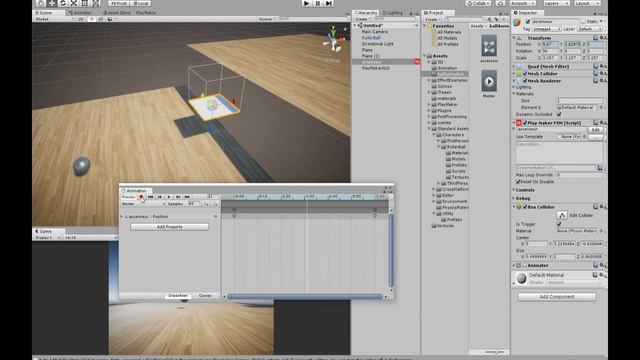Click the Step button in top toolbar
This screenshot has height=360, width=640.
329,3
